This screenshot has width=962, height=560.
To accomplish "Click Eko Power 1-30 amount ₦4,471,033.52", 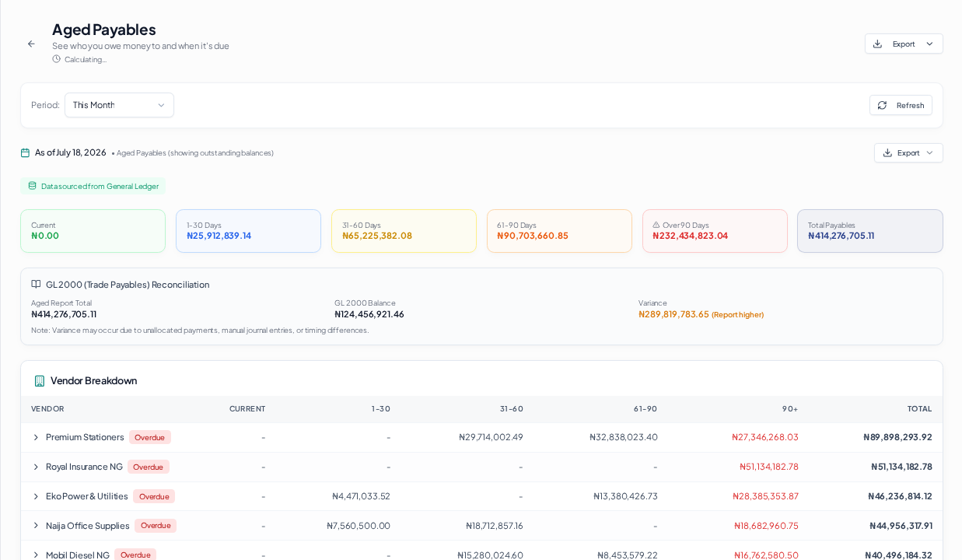I will [x=362, y=496].
